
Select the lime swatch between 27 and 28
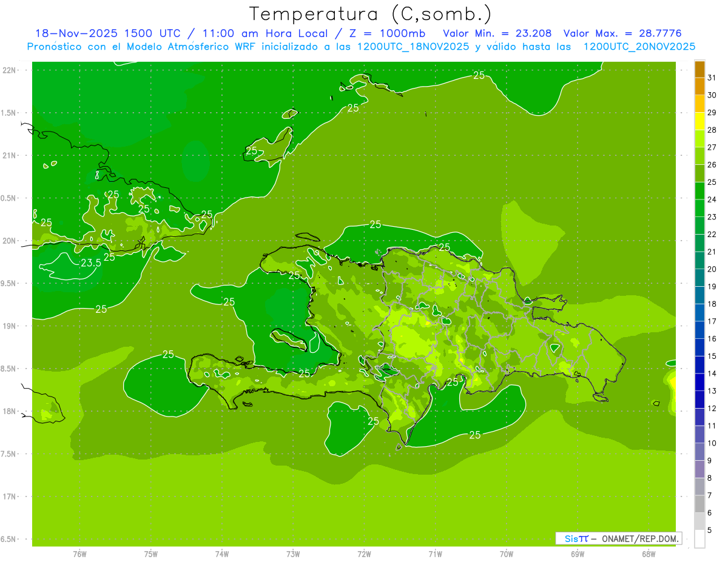699,138
